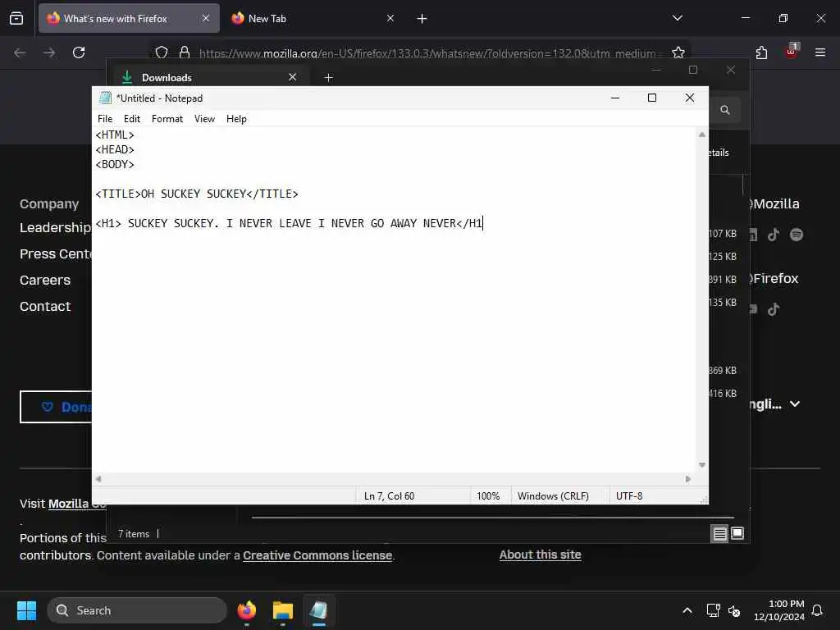Image resolution: width=840 pixels, height=630 pixels.
Task: Open Firefox from the taskbar
Action: click(x=247, y=610)
